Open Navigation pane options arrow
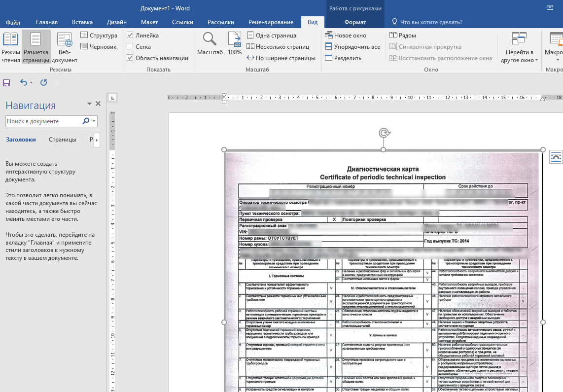This screenshot has height=392, width=563. 89,104
